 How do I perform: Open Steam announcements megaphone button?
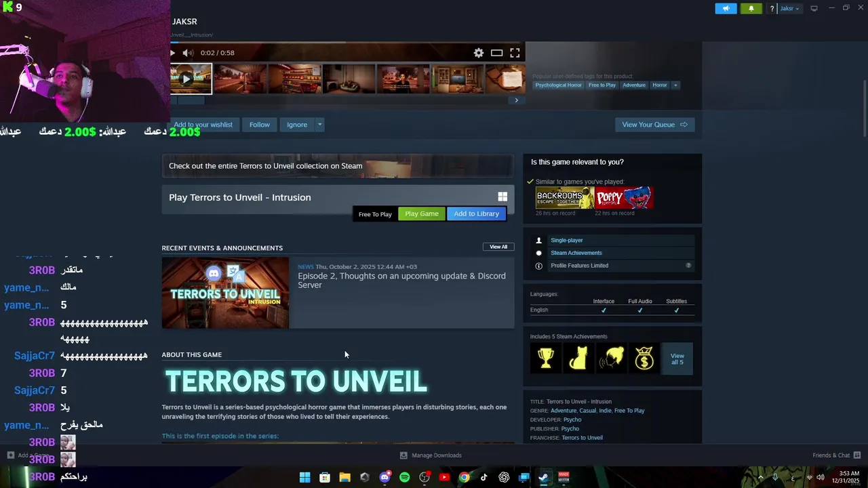click(726, 8)
